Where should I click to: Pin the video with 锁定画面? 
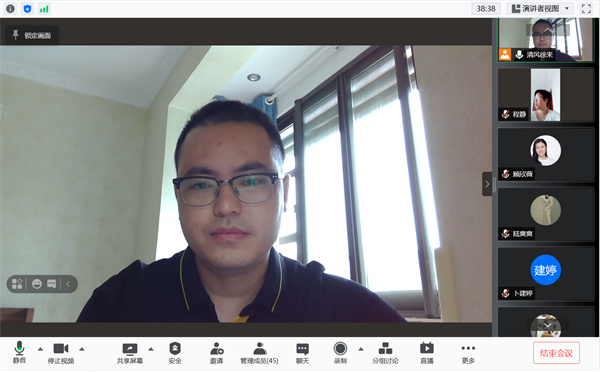(x=32, y=35)
